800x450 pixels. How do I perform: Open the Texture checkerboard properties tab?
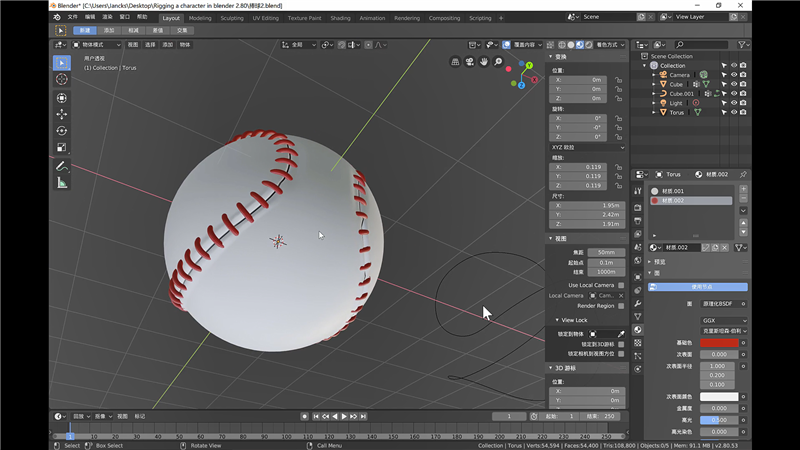tap(638, 343)
